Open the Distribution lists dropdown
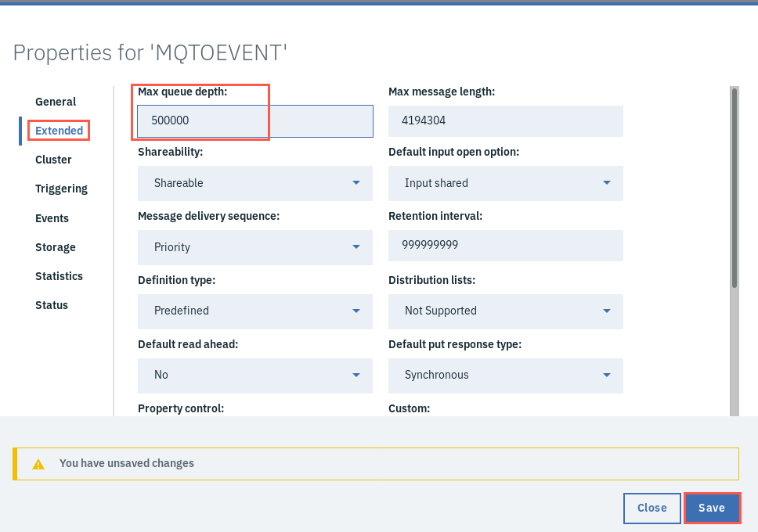This screenshot has height=532, width=758. coord(506,311)
